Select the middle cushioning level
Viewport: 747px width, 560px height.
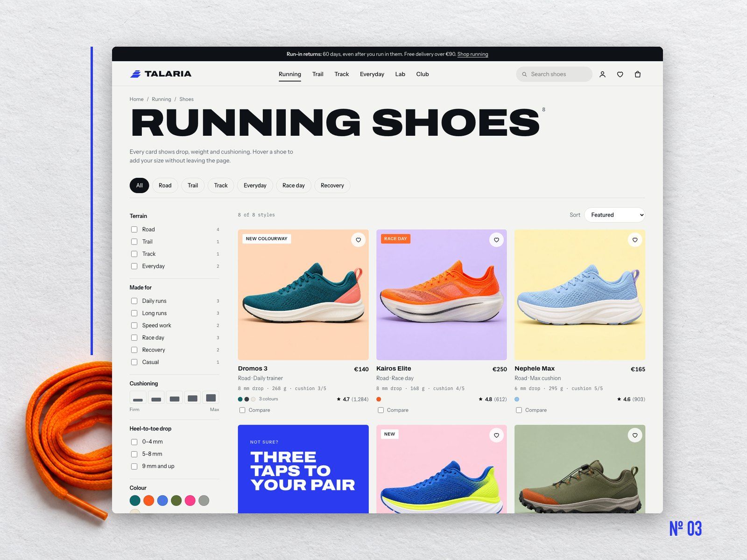(175, 398)
